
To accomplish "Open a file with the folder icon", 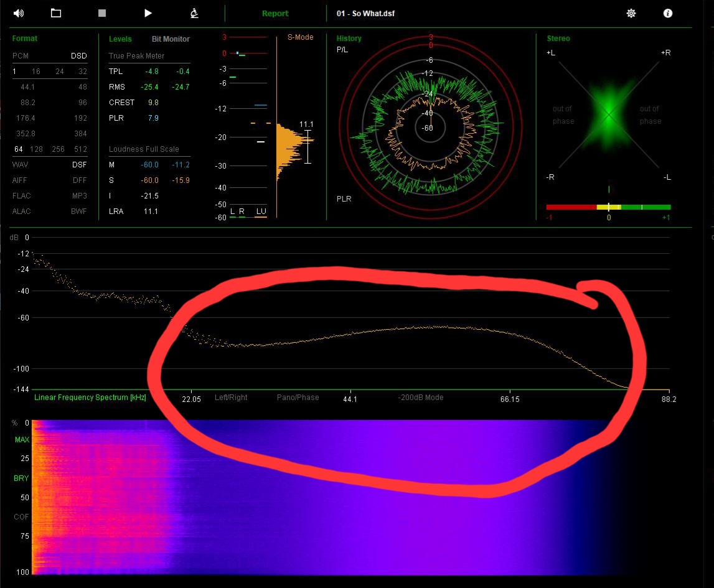I will 56,13.
